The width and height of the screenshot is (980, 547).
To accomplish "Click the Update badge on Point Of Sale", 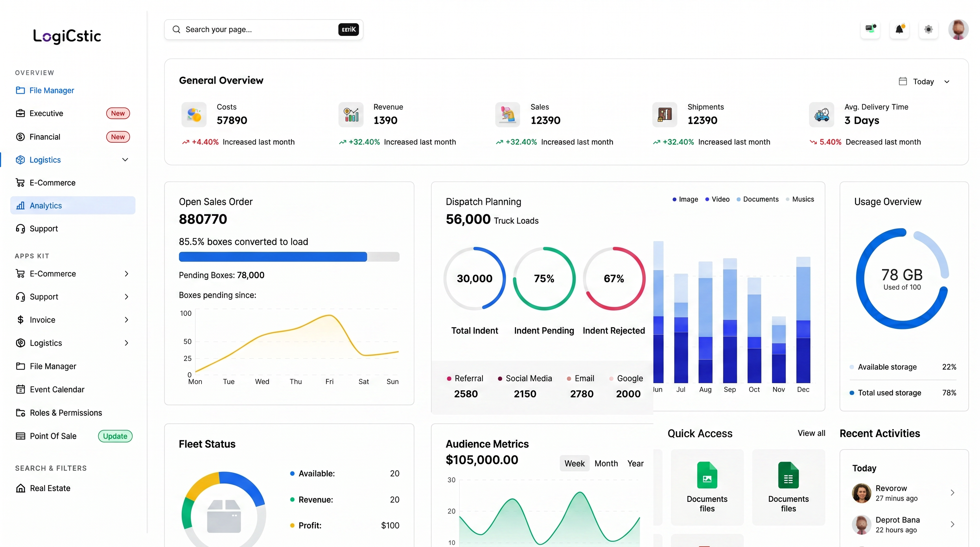I will click(x=115, y=436).
